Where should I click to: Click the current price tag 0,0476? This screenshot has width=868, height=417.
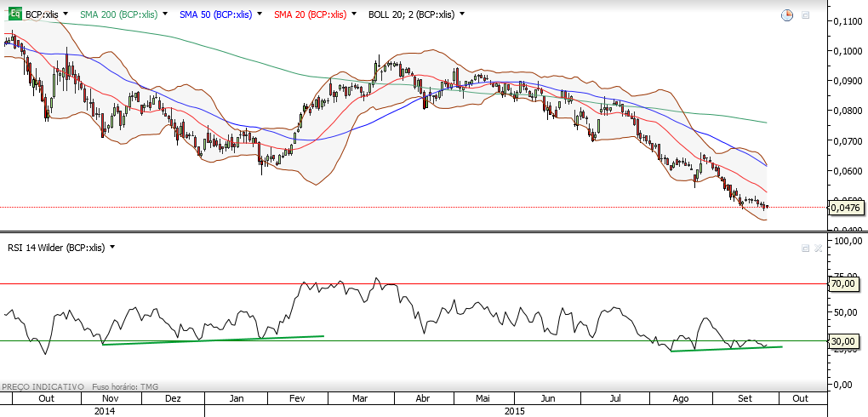(x=844, y=208)
